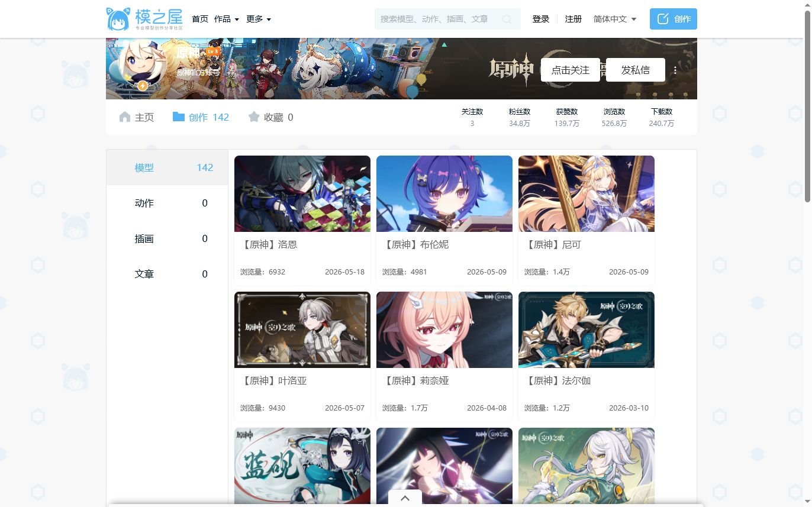Open the 蓝砚 model thumbnail
This screenshot has width=812, height=507.
tap(302, 466)
